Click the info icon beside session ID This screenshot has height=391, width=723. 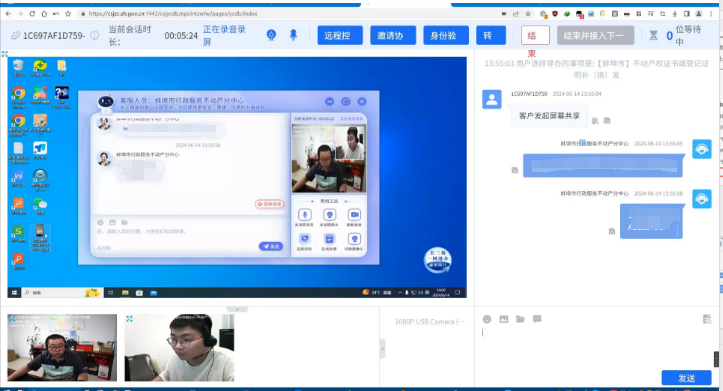[95, 36]
